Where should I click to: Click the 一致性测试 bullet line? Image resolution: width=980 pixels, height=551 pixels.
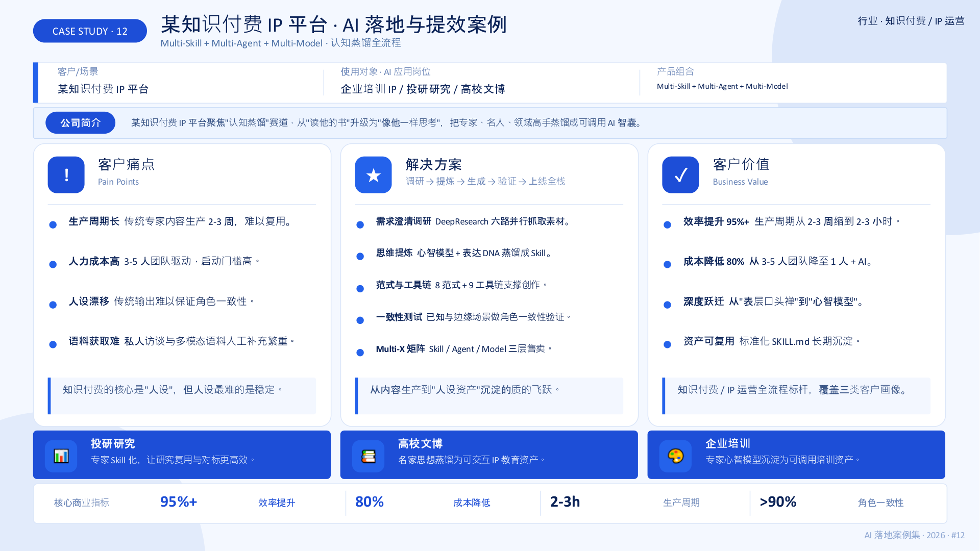click(x=474, y=317)
